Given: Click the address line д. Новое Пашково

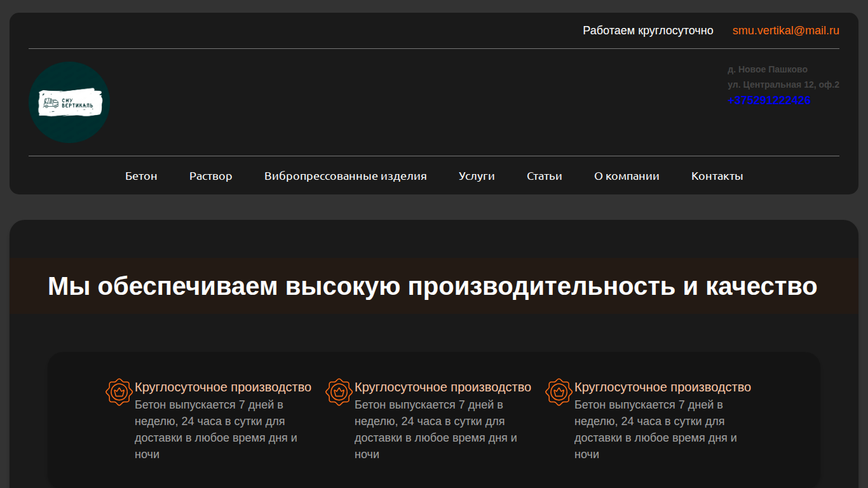Looking at the screenshot, I should point(768,69).
